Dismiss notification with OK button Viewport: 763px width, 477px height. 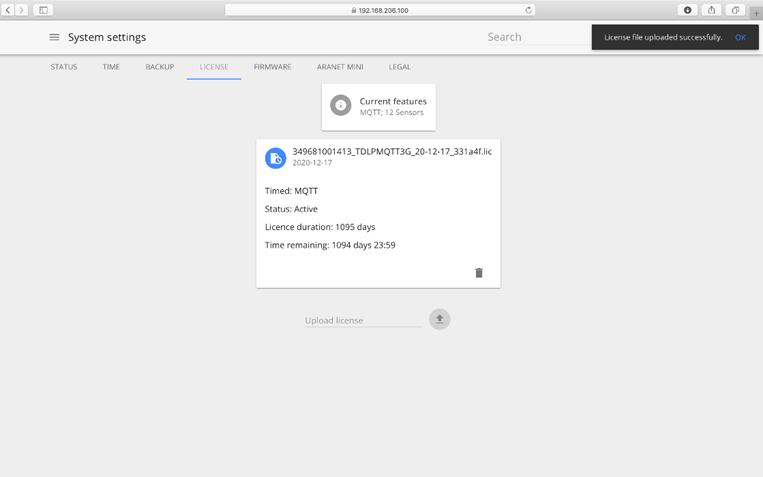(x=740, y=37)
